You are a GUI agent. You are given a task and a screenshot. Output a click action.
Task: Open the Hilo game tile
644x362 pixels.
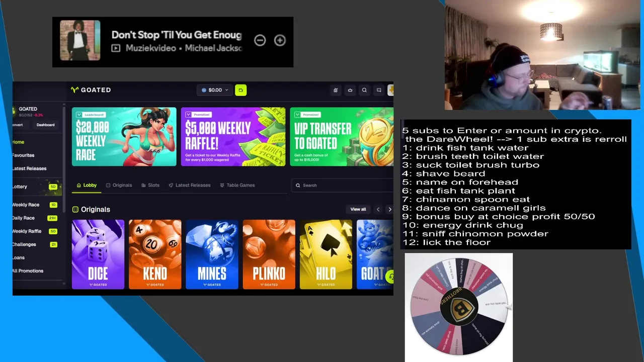tap(326, 254)
